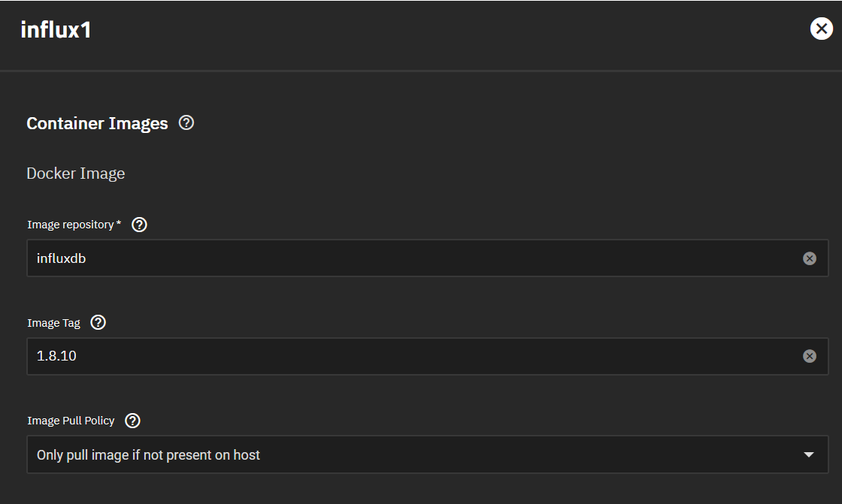Show help for Image repository
Screen dimensions: 842x504
(x=139, y=225)
